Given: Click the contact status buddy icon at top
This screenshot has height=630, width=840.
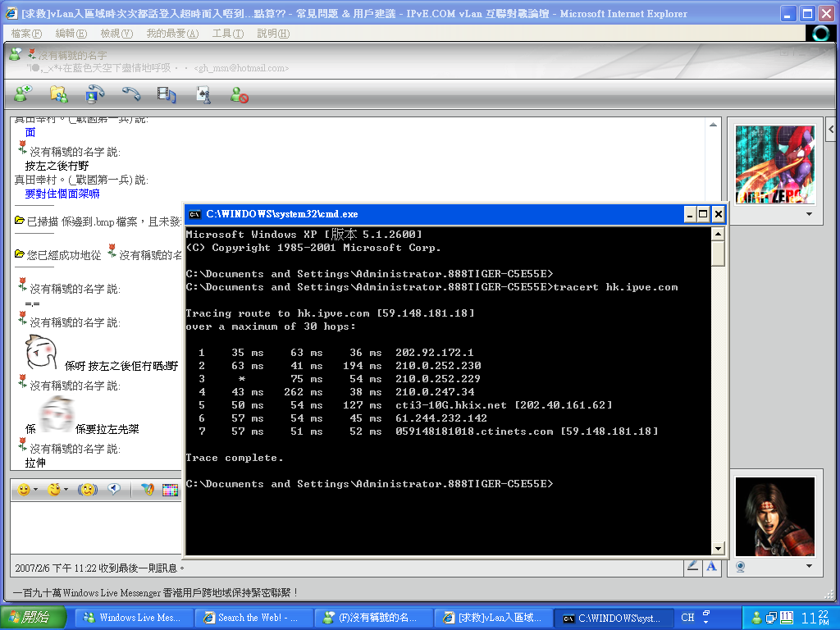Looking at the screenshot, I should pyautogui.click(x=16, y=54).
